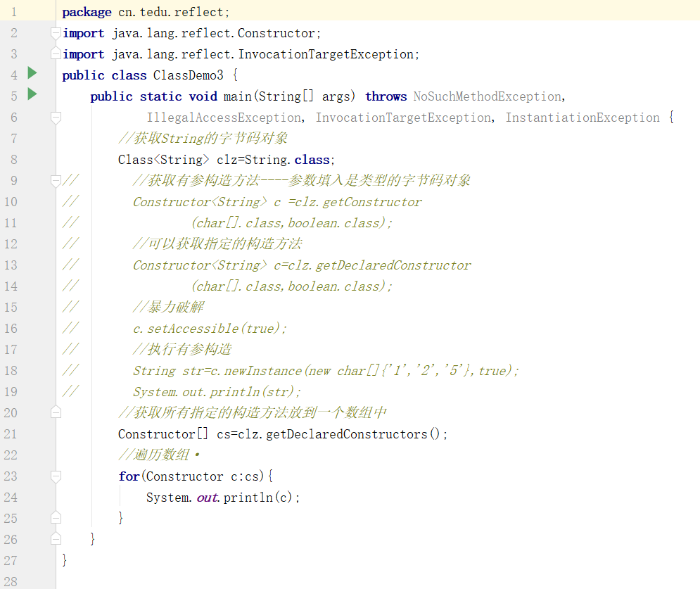The height and width of the screenshot is (589, 700).
Task: Click Constructor in the line 2 import
Action: (276, 34)
